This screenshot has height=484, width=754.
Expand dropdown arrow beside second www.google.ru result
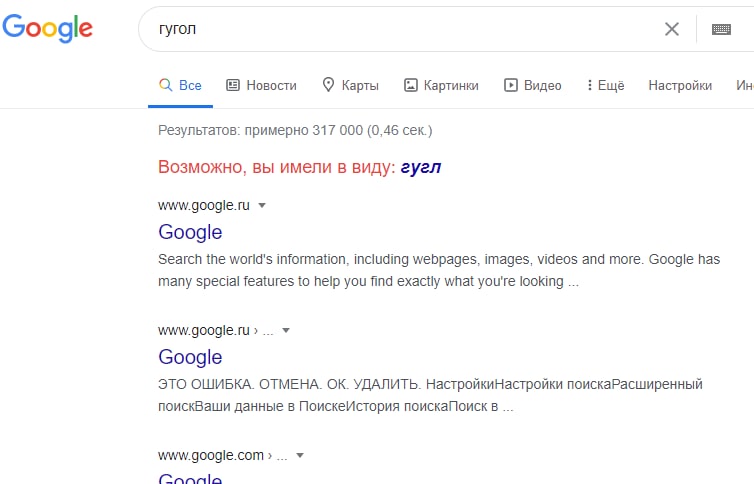tap(286, 330)
